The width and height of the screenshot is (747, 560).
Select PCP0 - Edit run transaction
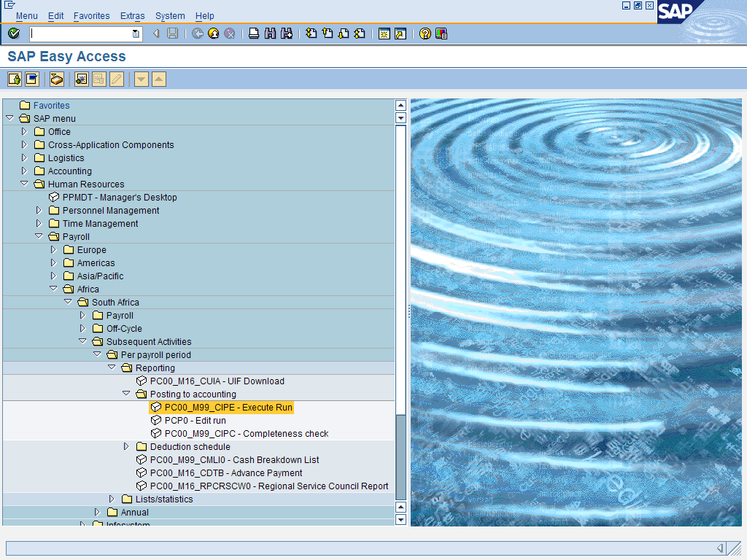point(195,421)
